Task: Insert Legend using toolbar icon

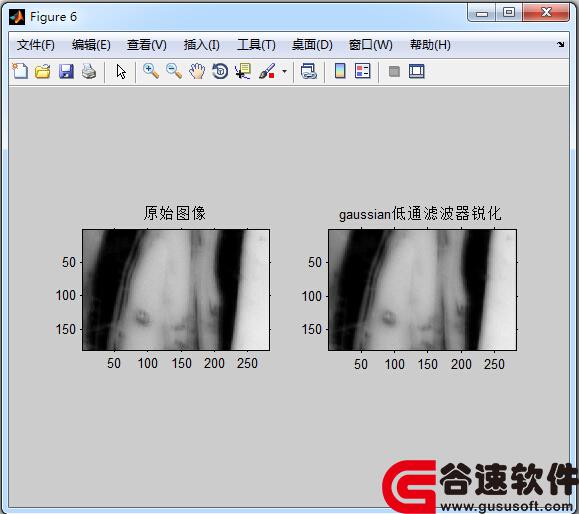Action: 363,71
